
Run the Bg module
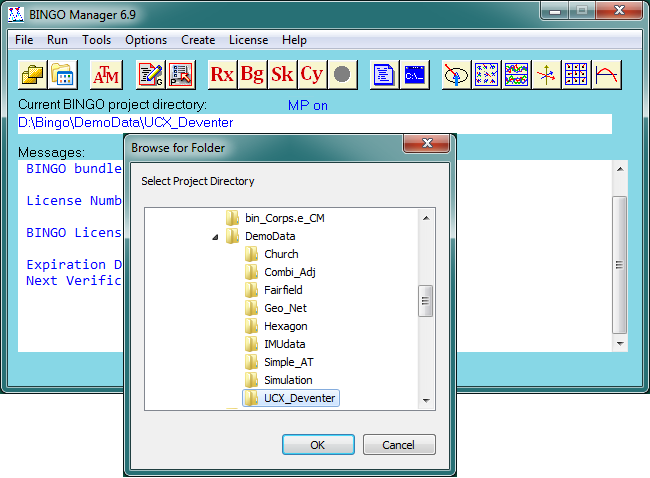[x=252, y=75]
